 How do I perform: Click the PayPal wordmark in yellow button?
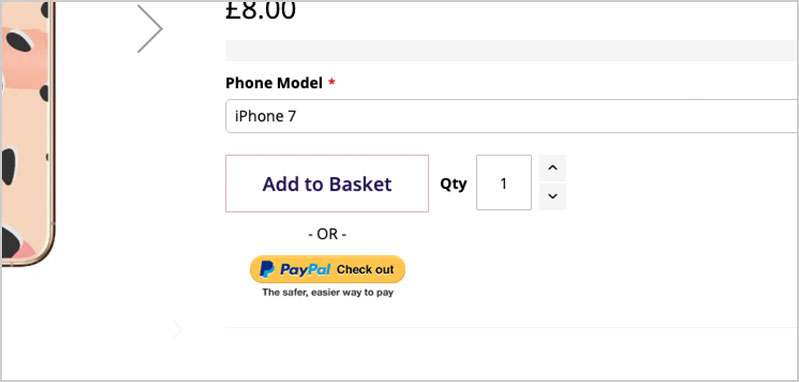pos(305,269)
